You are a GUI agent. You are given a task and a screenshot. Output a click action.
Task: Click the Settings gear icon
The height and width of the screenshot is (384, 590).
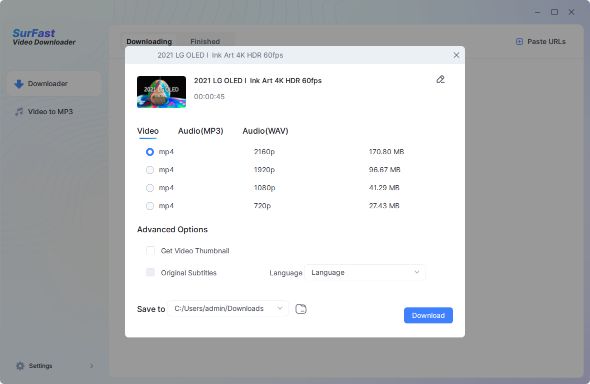click(x=20, y=366)
